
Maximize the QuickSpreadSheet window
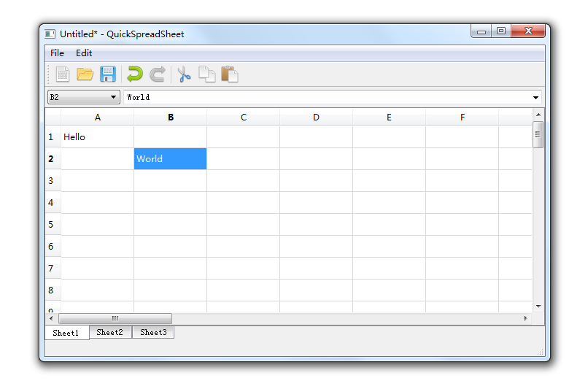[501, 31]
